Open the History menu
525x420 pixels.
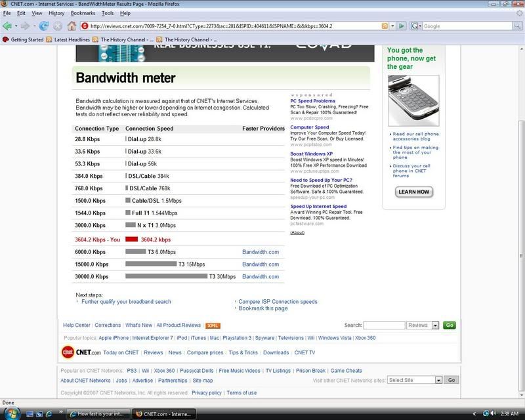click(x=56, y=13)
